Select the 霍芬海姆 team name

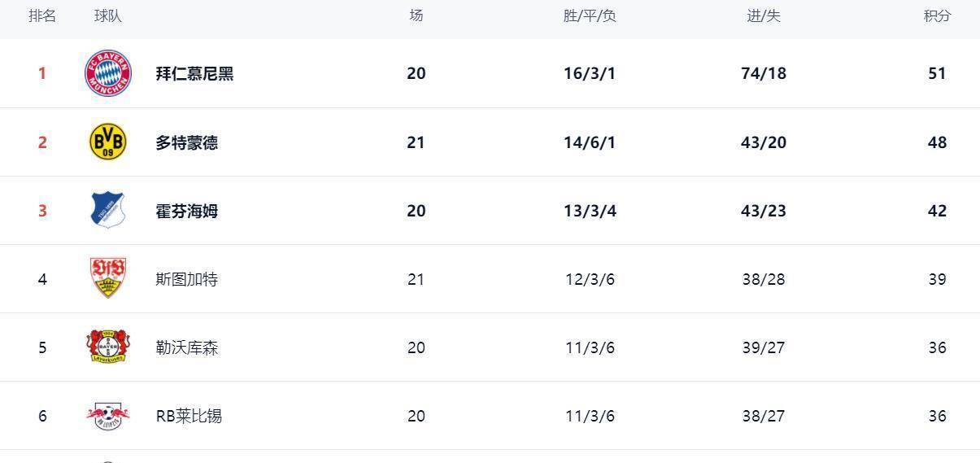pyautogui.click(x=186, y=211)
